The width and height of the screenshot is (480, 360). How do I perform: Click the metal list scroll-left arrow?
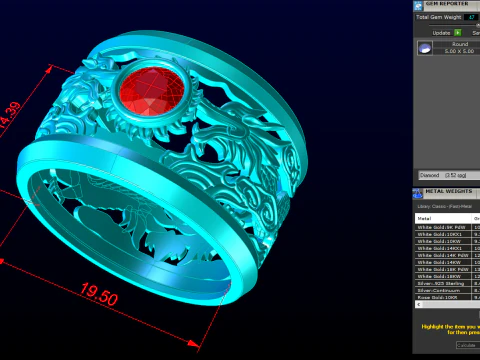[419, 304]
